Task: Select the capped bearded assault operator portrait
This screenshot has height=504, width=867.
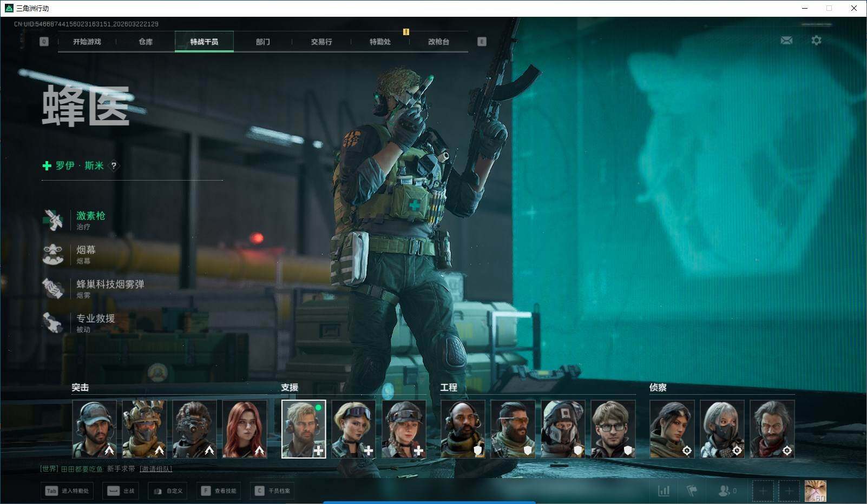Action: tap(94, 429)
